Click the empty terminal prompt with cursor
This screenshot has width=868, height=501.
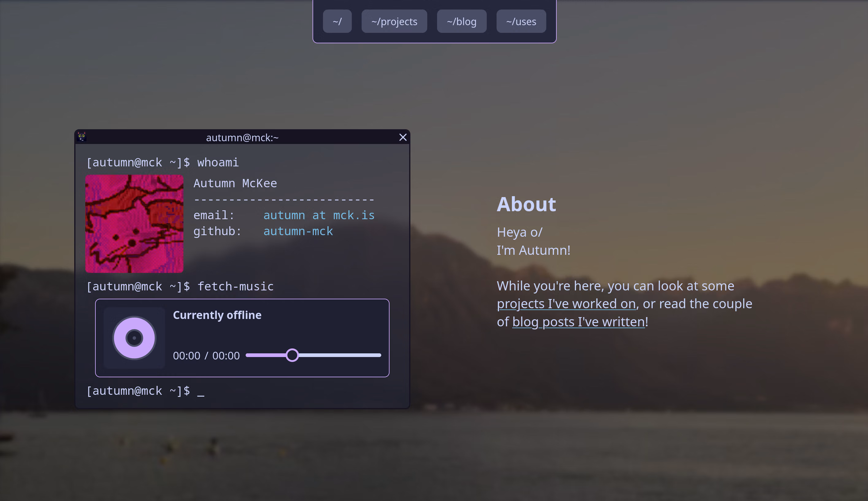click(145, 391)
